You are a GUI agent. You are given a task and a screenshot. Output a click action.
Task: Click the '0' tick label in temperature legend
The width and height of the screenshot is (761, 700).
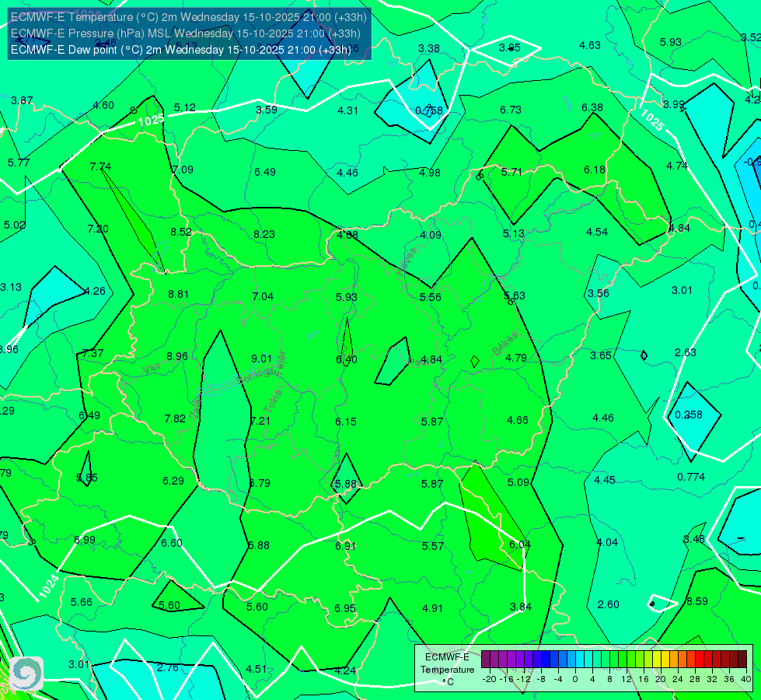pyautogui.click(x=575, y=679)
